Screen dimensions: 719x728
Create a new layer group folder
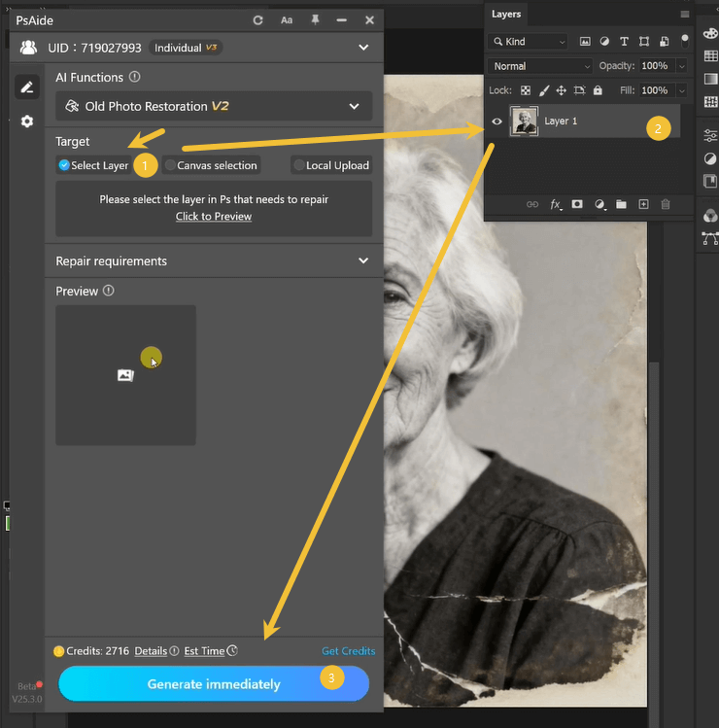621,204
